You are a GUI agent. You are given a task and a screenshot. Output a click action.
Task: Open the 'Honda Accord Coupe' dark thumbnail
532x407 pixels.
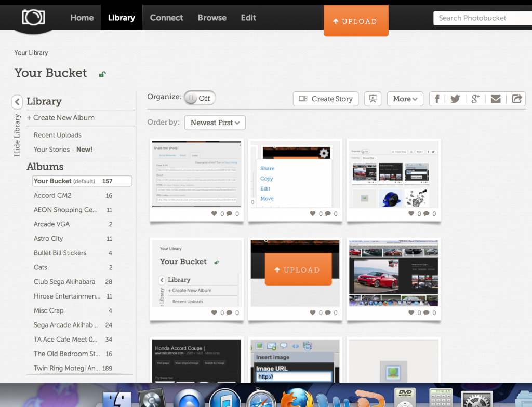pyautogui.click(x=196, y=361)
